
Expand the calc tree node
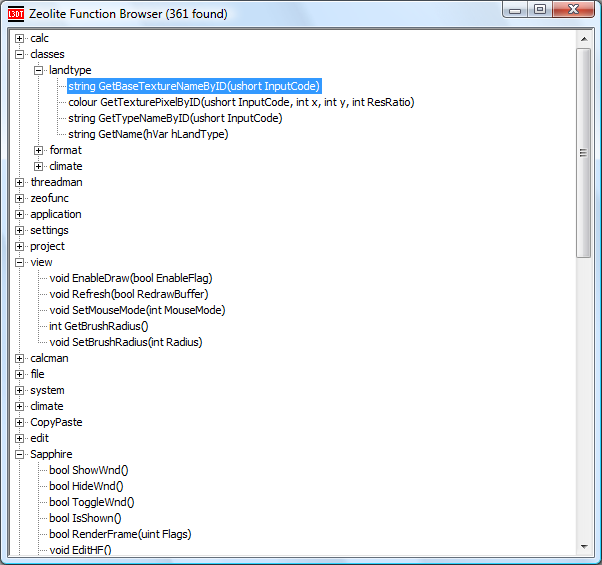point(20,38)
